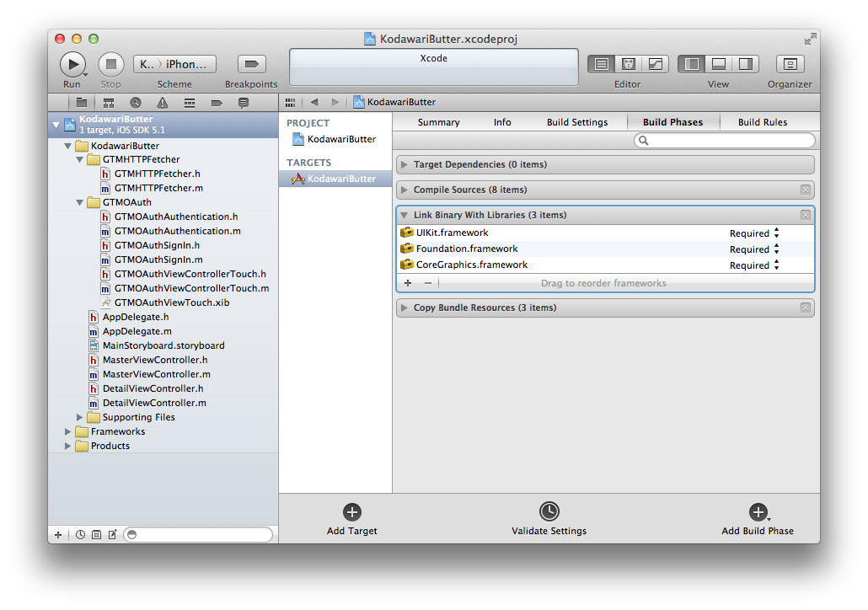868x610 pixels.
Task: Click the Stop button
Action: coord(110,64)
